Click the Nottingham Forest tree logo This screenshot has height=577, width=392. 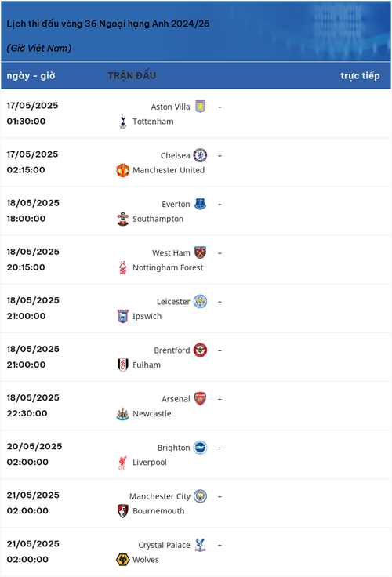click(x=123, y=267)
